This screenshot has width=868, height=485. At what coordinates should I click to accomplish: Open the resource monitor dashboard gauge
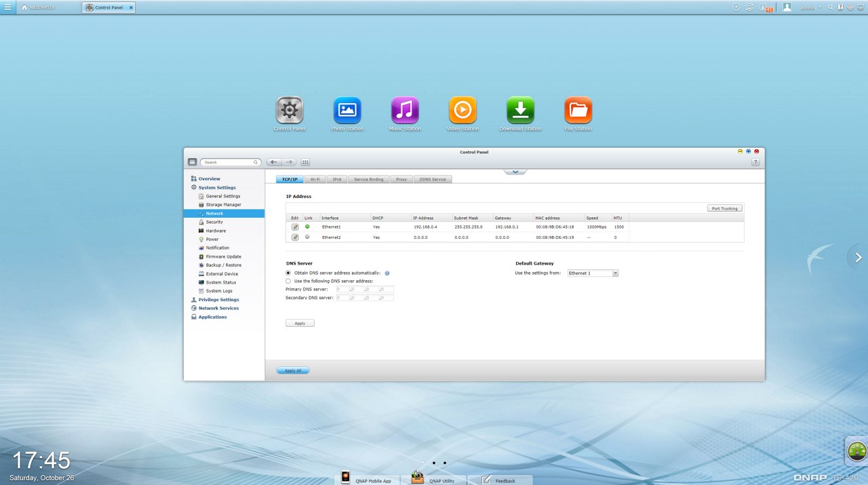[x=856, y=451]
